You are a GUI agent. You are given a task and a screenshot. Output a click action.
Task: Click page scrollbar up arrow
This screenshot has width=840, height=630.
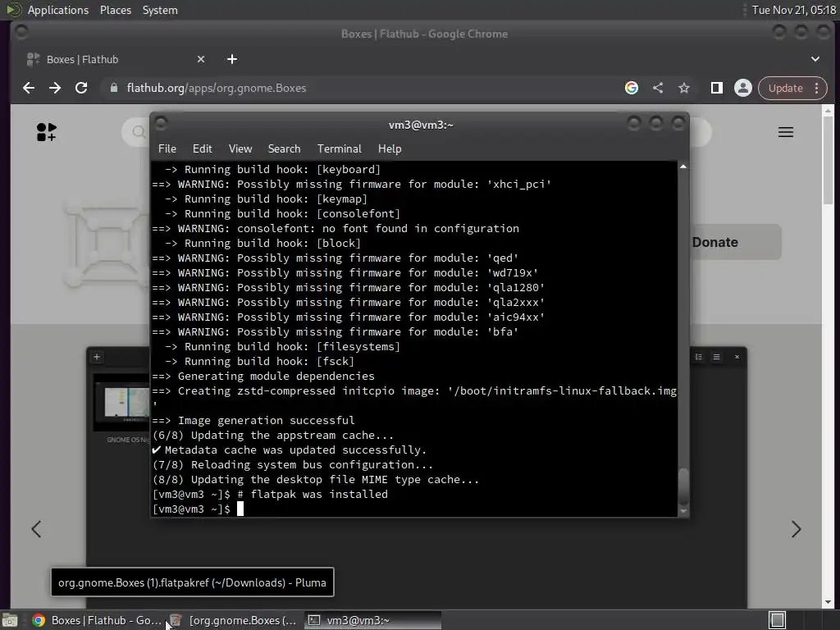pos(828,111)
